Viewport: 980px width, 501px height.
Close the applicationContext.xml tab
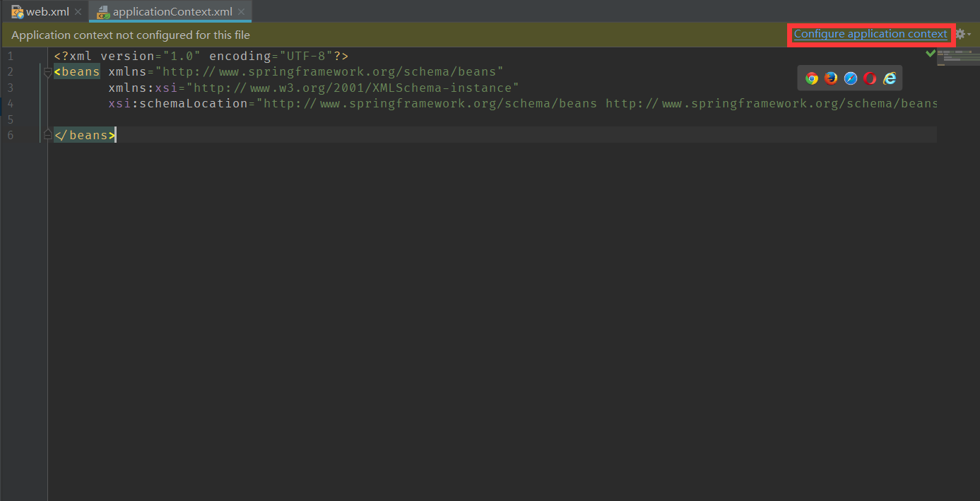(x=242, y=12)
